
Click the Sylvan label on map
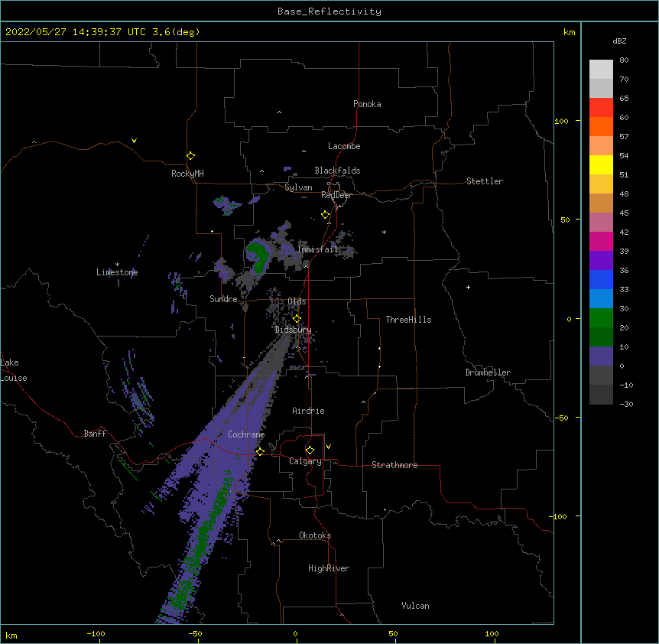tap(298, 187)
